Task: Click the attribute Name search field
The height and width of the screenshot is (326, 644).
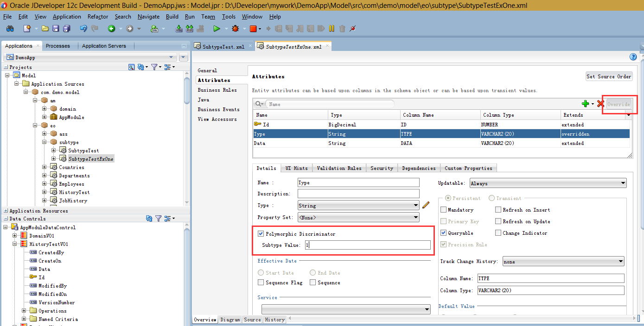Action: pos(331,104)
